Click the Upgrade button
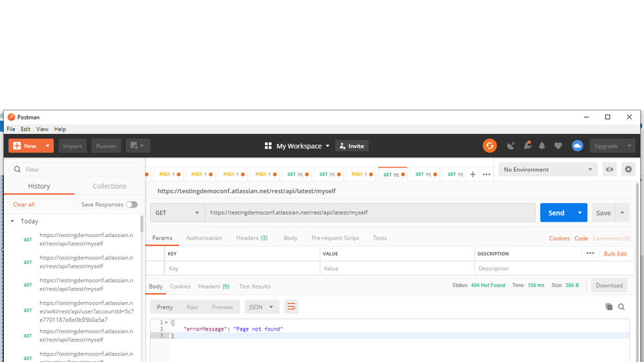This screenshot has height=362, width=644. (606, 146)
